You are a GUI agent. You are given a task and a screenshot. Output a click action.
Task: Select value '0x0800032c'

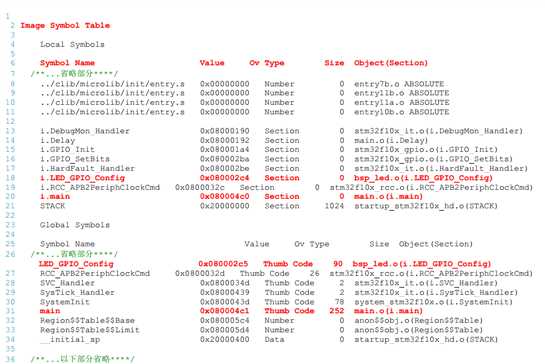200,187
